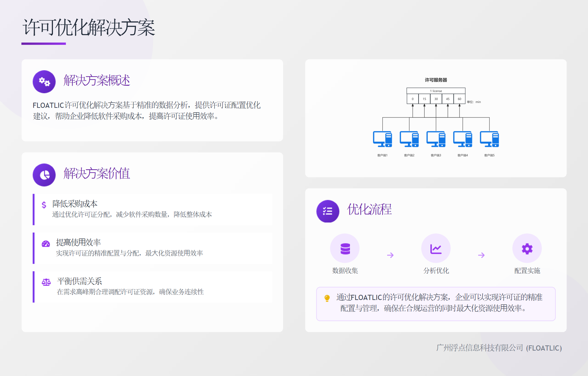This screenshot has height=376, width=588.
Task: Click the gauge icon beside 提高使用效率
Action: tap(46, 244)
